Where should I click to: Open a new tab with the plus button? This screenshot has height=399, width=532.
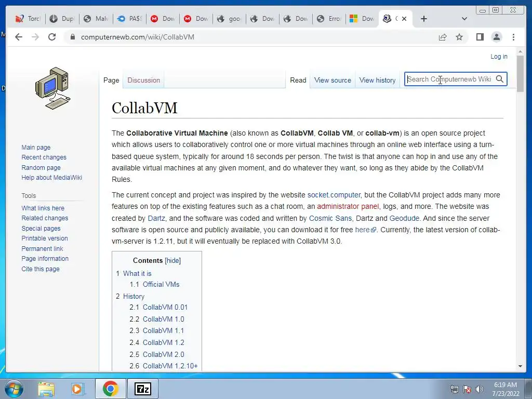(423, 19)
